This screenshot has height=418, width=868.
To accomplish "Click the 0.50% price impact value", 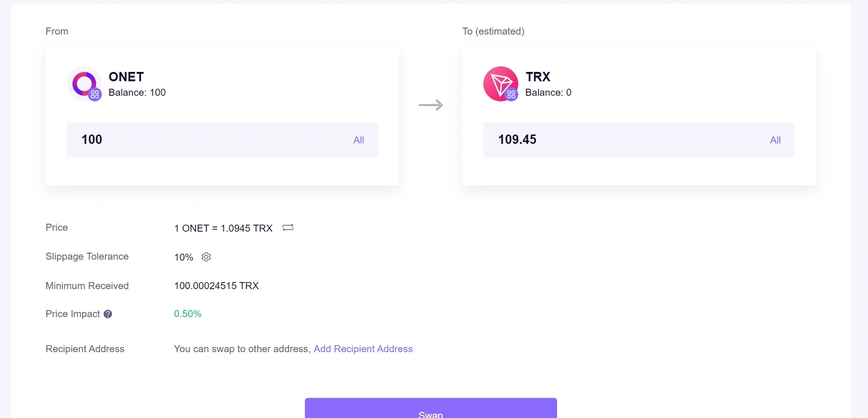I will click(x=188, y=314).
